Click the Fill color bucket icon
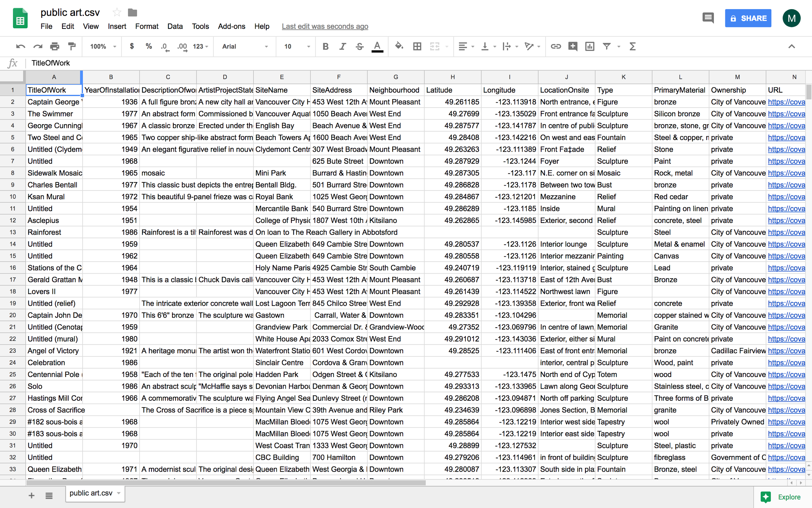The width and height of the screenshot is (812, 508). 399,46
